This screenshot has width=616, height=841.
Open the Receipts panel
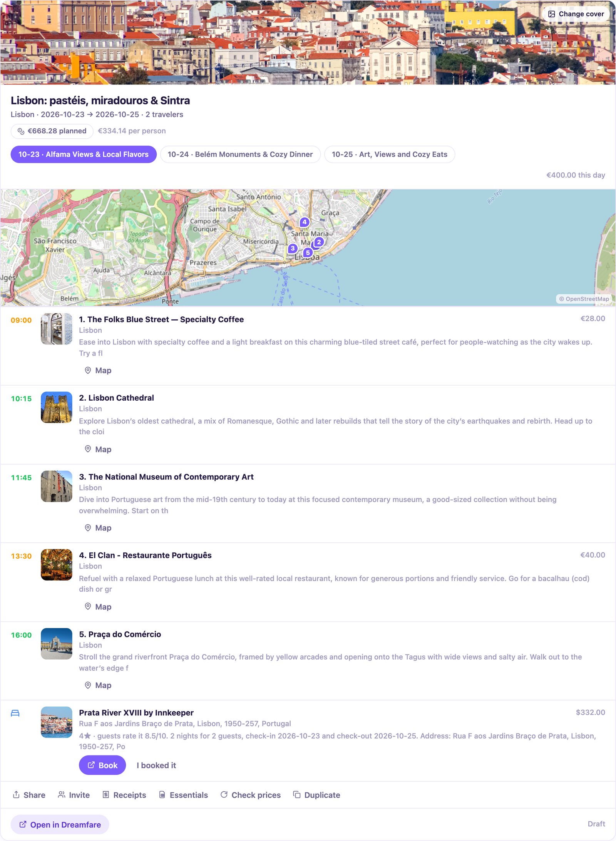(x=124, y=795)
